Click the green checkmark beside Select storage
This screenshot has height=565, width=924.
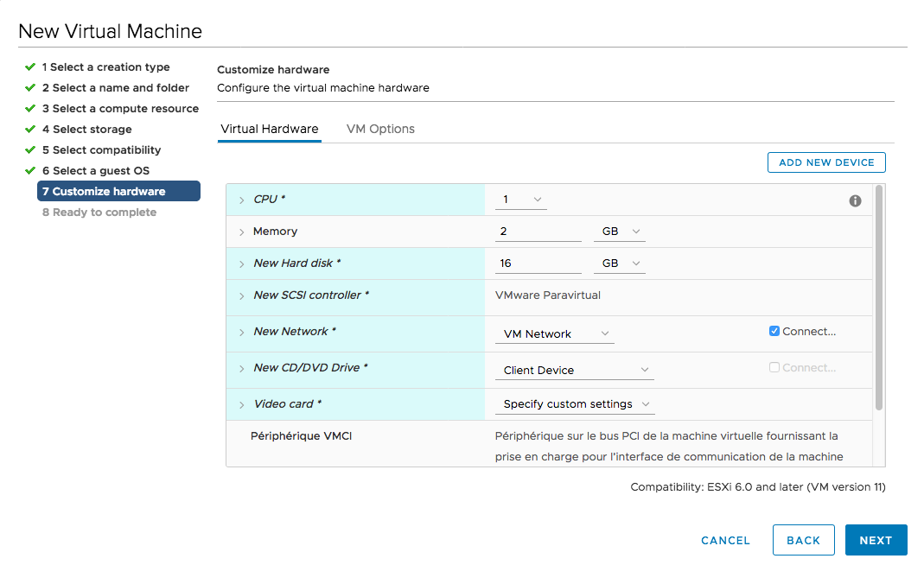30,130
